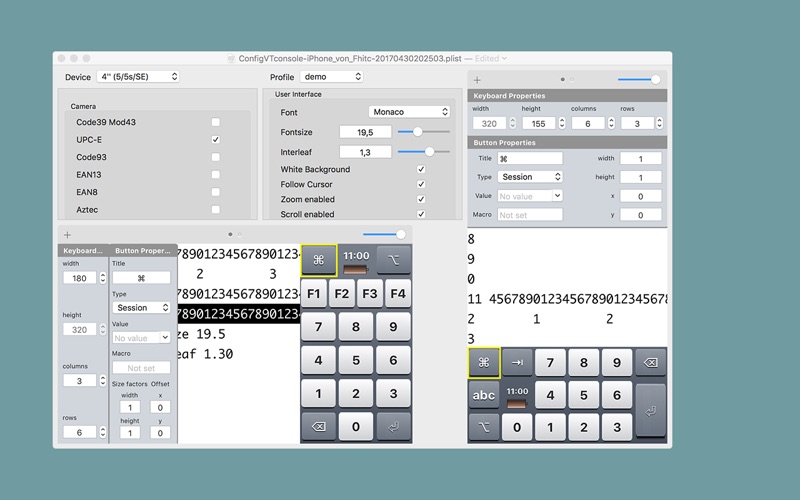This screenshot has height=500, width=800.
Task: Open the Type dropdown in right Button Properties
Action: coord(530,177)
